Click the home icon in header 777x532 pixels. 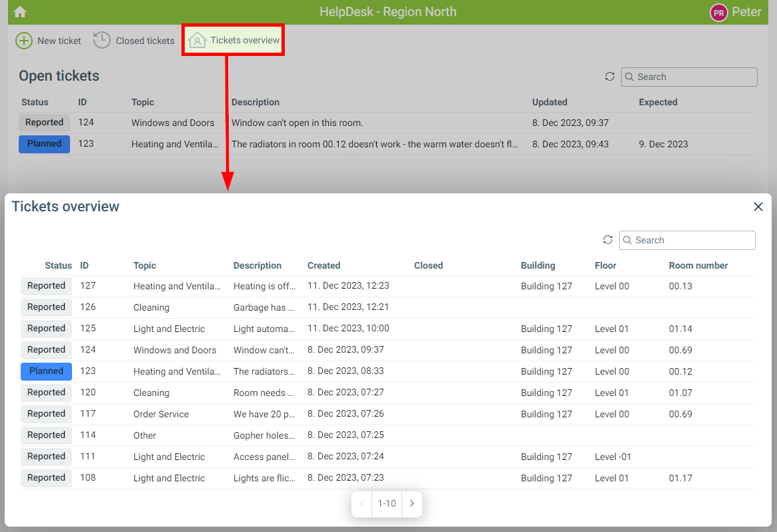(20, 12)
